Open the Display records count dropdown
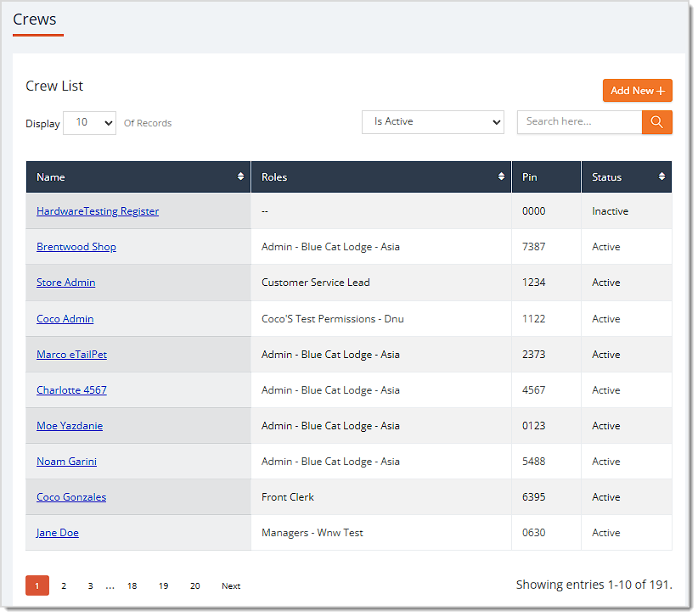The width and height of the screenshot is (698, 616). [89, 123]
